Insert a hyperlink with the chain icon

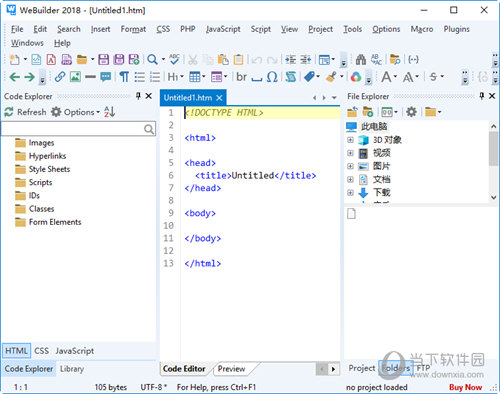coord(60,77)
